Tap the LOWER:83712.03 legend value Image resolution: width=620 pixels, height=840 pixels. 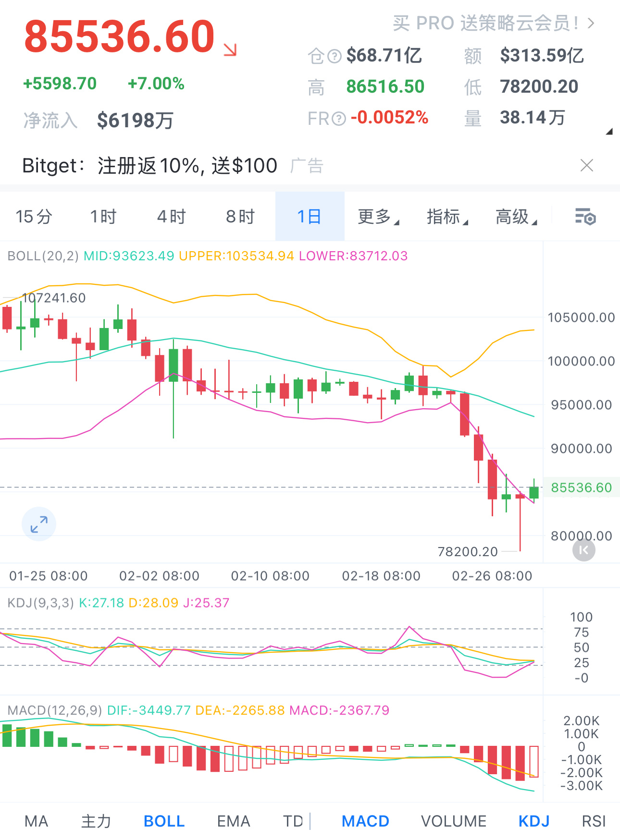(353, 256)
